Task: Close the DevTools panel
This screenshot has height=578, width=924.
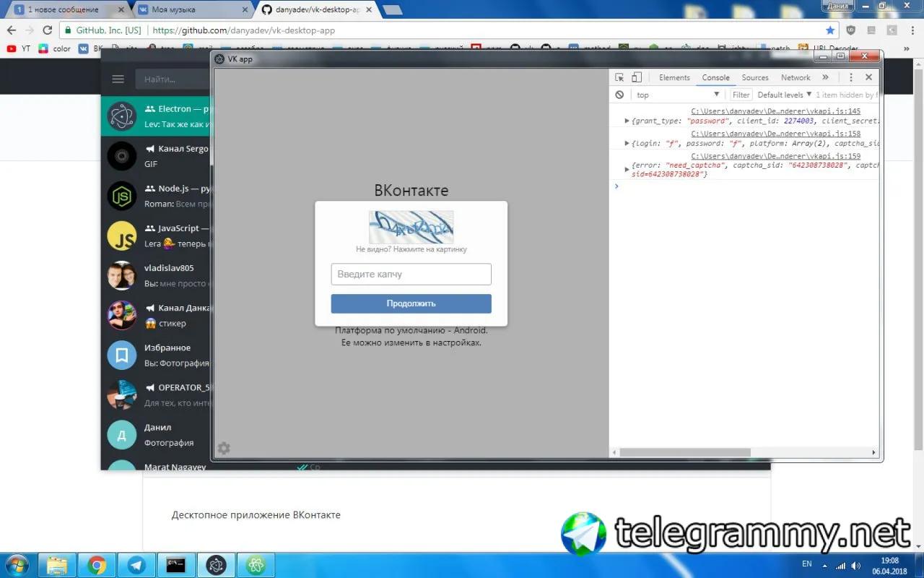Action: [869, 77]
